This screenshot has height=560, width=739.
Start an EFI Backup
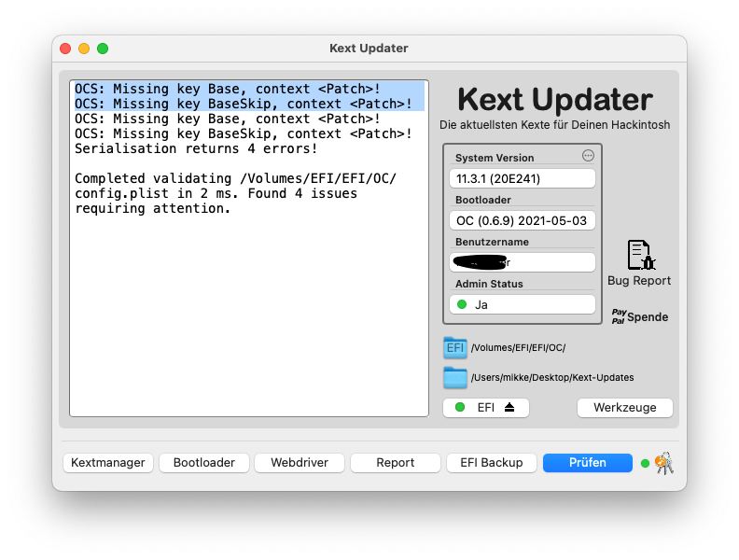(491, 462)
